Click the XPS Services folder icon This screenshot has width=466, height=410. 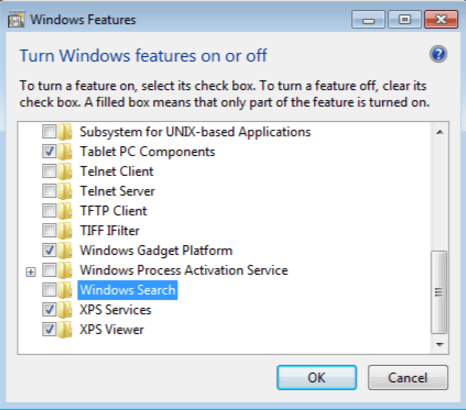coord(65,310)
